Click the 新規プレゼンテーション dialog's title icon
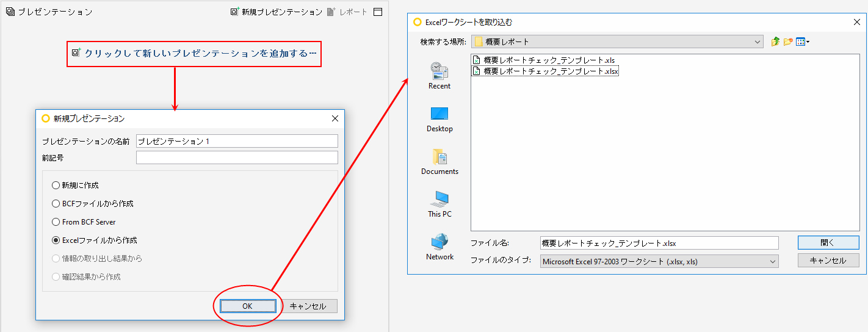 [x=45, y=118]
